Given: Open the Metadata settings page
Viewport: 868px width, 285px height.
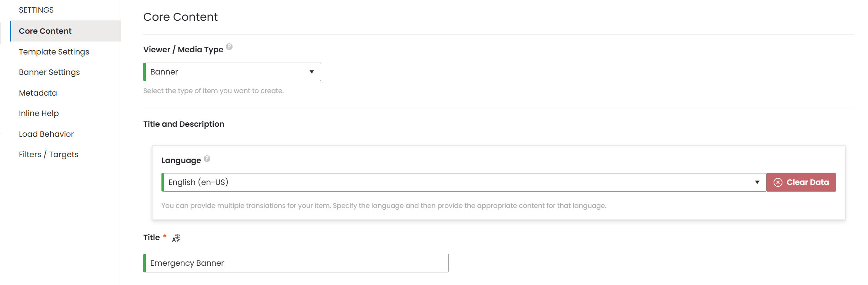Looking at the screenshot, I should [38, 93].
